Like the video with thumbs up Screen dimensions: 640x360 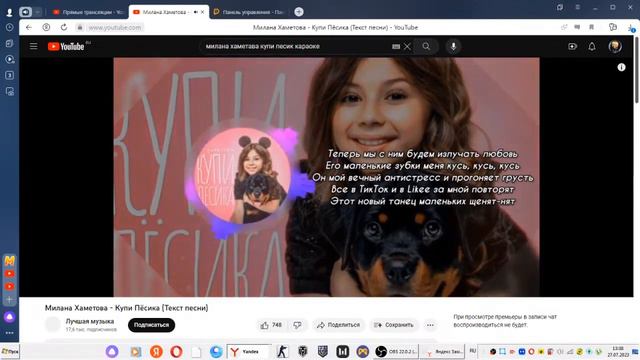tap(271, 325)
